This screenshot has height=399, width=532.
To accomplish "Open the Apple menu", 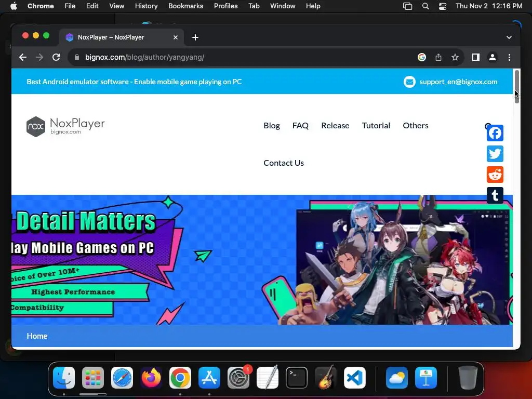I will [14, 6].
